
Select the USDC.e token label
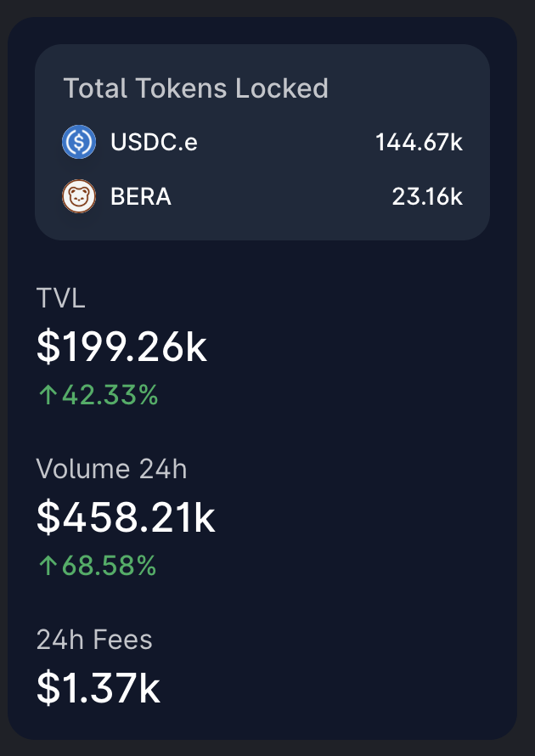(x=154, y=142)
